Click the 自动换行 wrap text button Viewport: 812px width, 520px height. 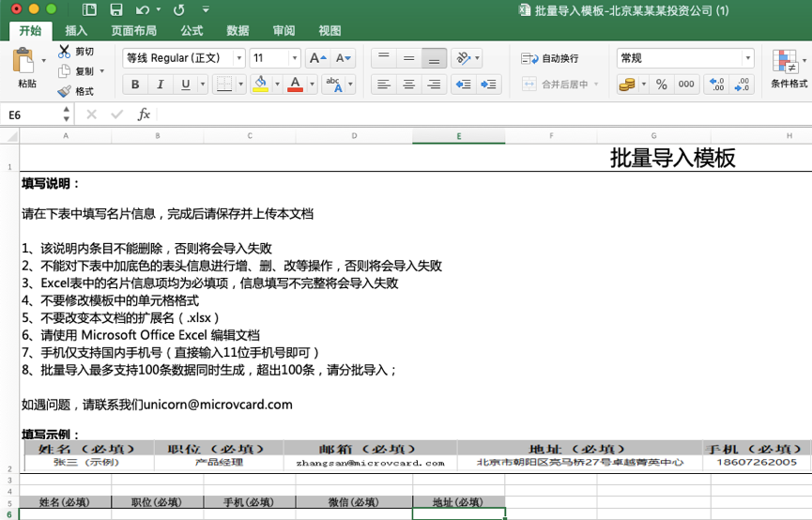(x=550, y=58)
